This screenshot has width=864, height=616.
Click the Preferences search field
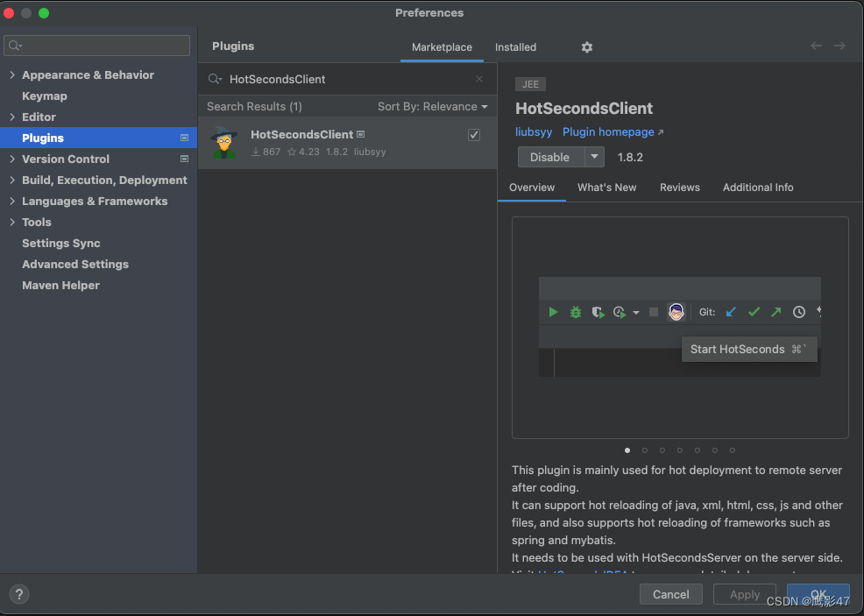(x=96, y=45)
